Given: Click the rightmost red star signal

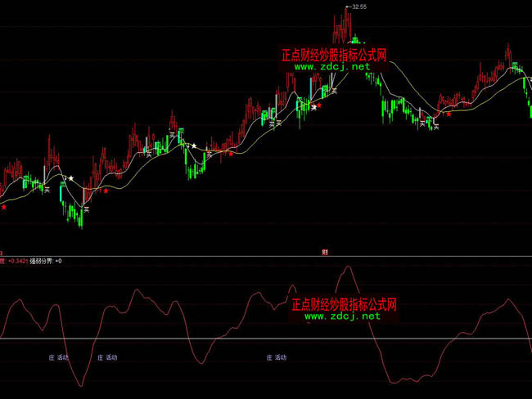Looking at the screenshot, I should point(448,114).
